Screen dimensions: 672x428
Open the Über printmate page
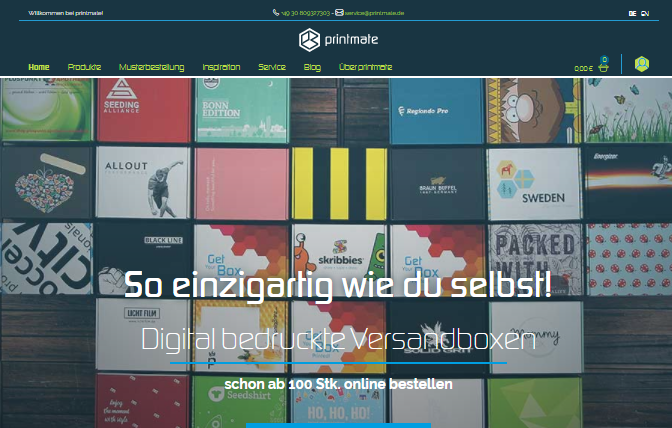[x=366, y=67]
